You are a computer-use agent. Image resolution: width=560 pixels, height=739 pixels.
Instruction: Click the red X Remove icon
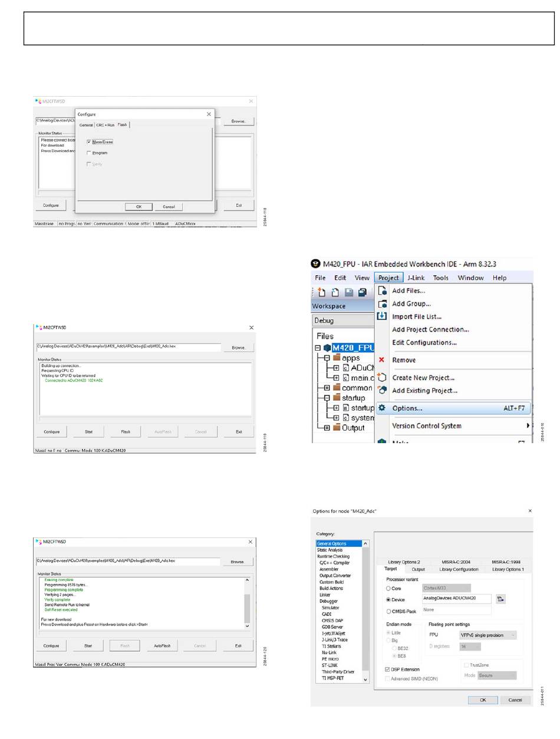[381, 360]
